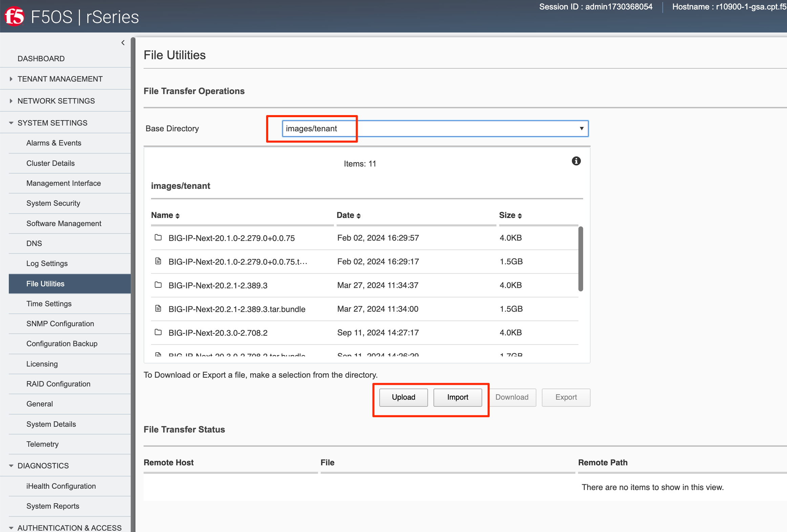Open RAID Configuration
The height and width of the screenshot is (532, 787).
(58, 384)
